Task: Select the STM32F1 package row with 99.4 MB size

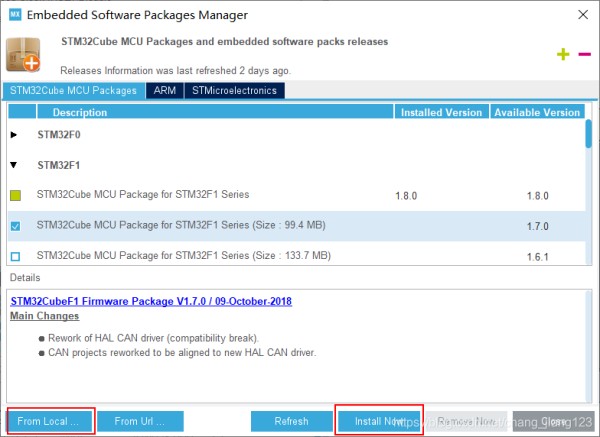Action: (x=297, y=226)
